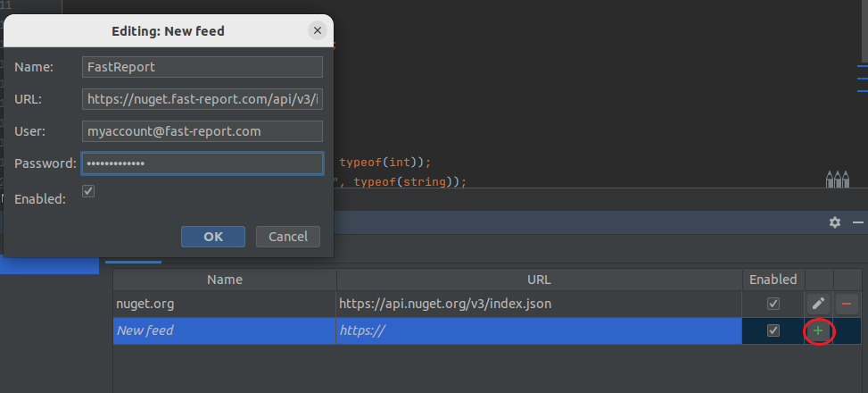Click into the Name field containing FastReport
The height and width of the screenshot is (393, 868).
(202, 67)
